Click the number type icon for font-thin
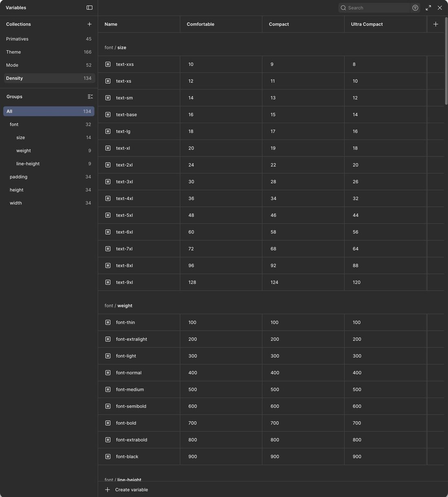Image resolution: width=448 pixels, height=497 pixels. click(108, 322)
